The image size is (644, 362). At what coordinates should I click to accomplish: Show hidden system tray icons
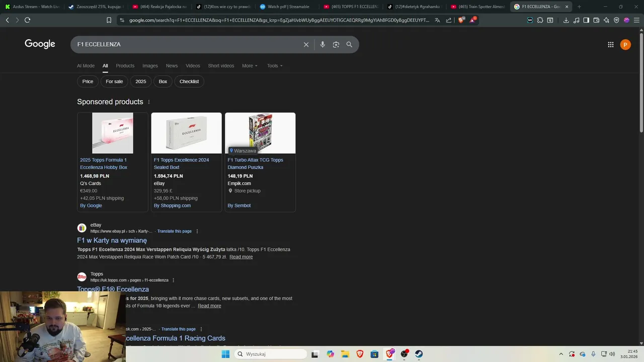561,354
